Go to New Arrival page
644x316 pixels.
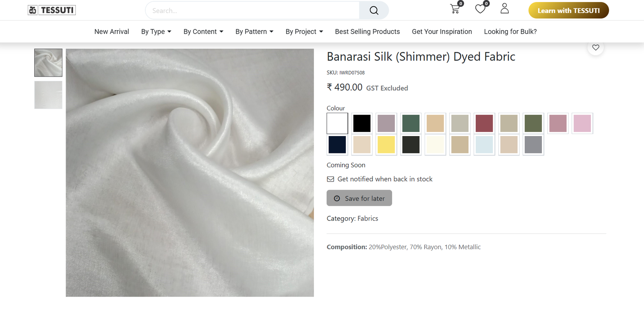pyautogui.click(x=111, y=31)
